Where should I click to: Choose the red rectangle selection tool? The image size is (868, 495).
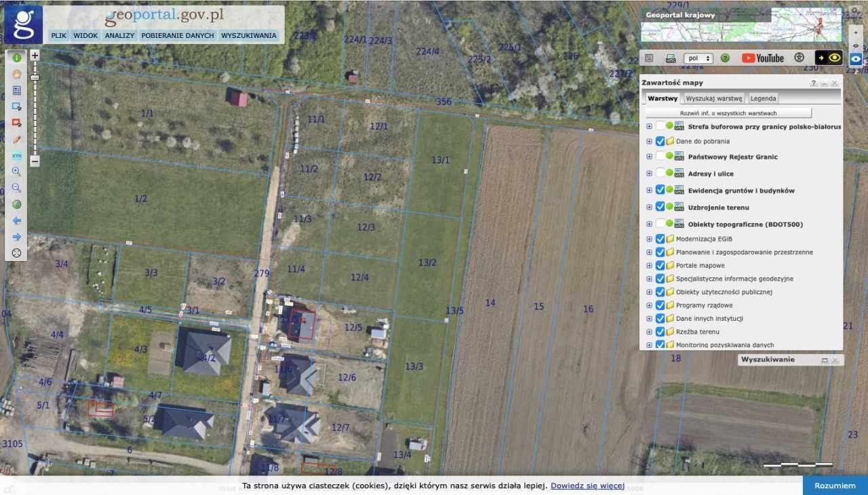[x=17, y=123]
